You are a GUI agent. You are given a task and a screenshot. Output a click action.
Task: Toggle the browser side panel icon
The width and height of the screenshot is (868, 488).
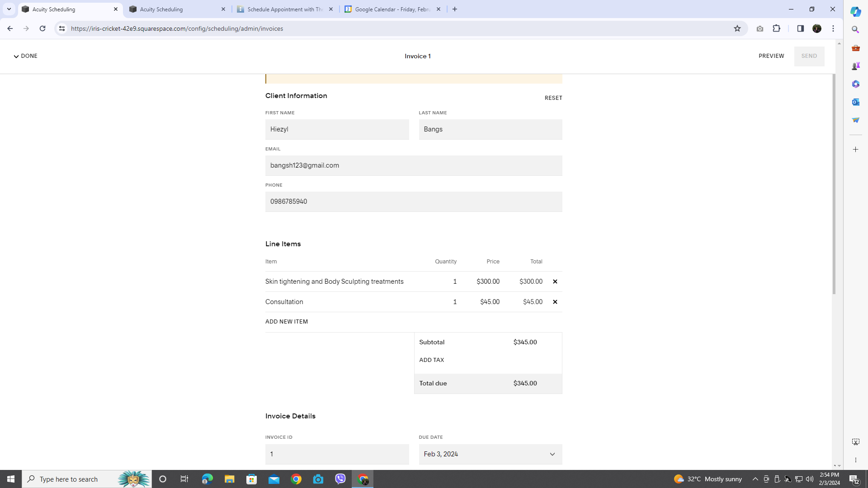800,28
